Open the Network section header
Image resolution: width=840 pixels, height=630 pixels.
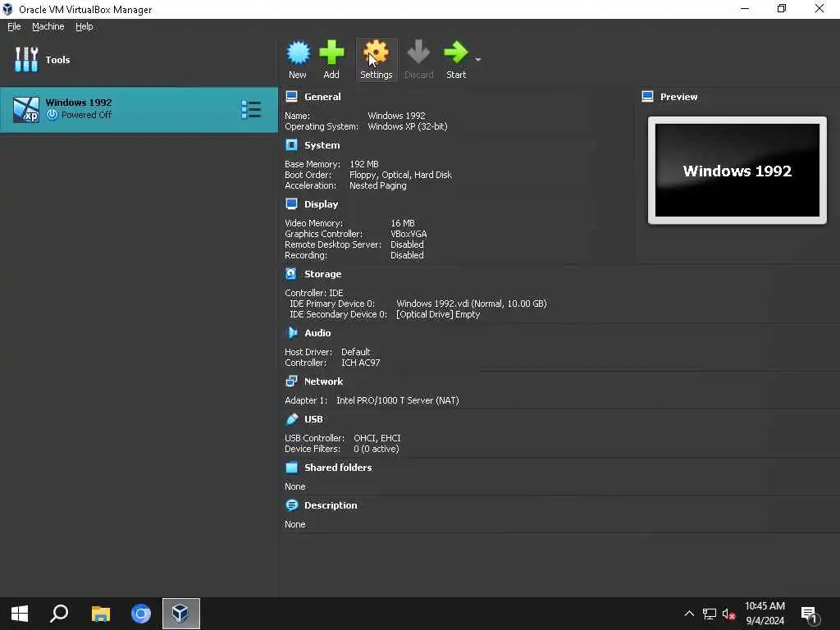[x=323, y=381]
